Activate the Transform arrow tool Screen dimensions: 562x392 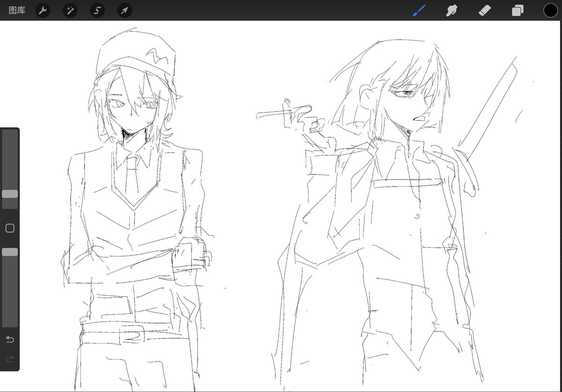125,10
